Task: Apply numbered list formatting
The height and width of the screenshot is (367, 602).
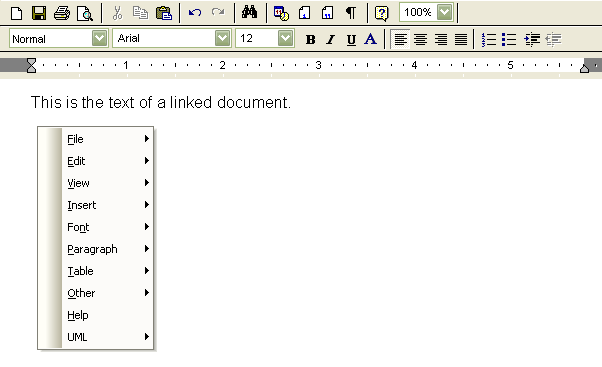Action: [x=489, y=39]
